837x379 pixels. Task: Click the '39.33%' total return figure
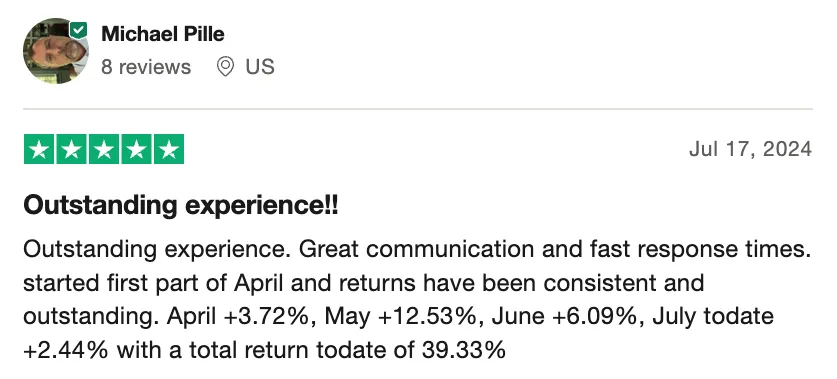click(x=463, y=350)
